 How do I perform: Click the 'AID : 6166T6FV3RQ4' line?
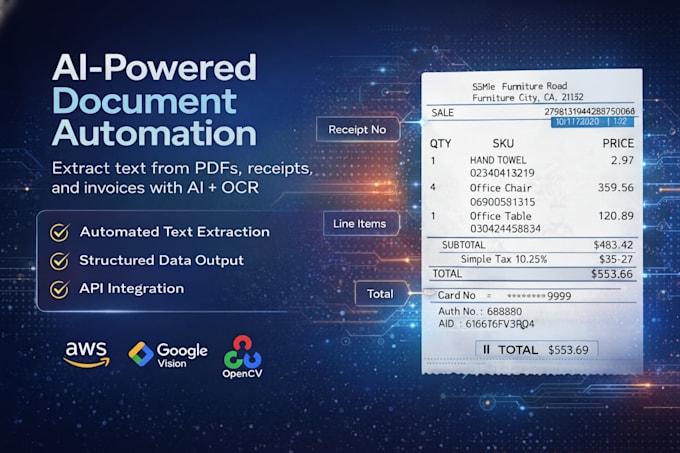(x=486, y=324)
